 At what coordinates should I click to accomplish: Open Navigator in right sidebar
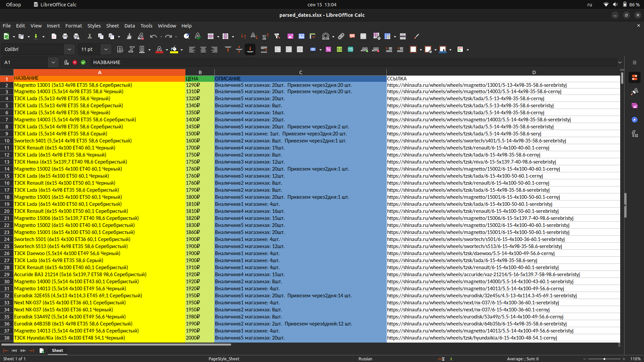pyautogui.click(x=634, y=120)
